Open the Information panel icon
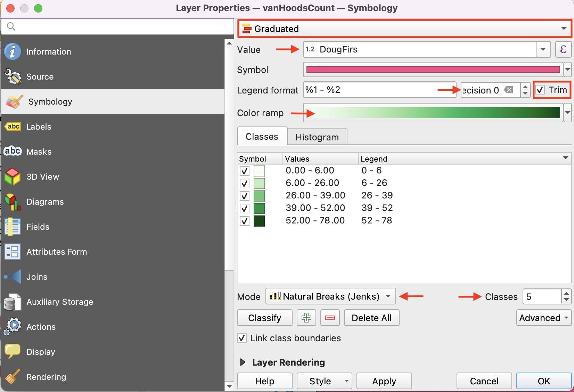 (13, 52)
